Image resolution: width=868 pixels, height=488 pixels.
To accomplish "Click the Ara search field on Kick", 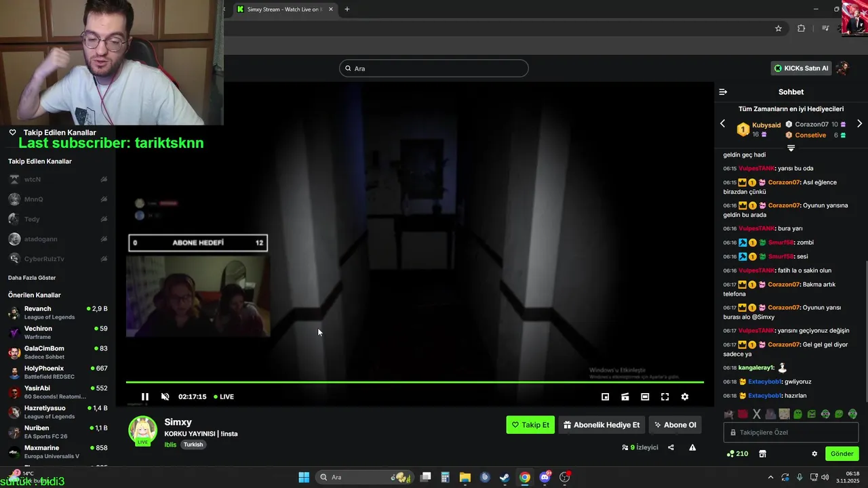I will (x=434, y=68).
